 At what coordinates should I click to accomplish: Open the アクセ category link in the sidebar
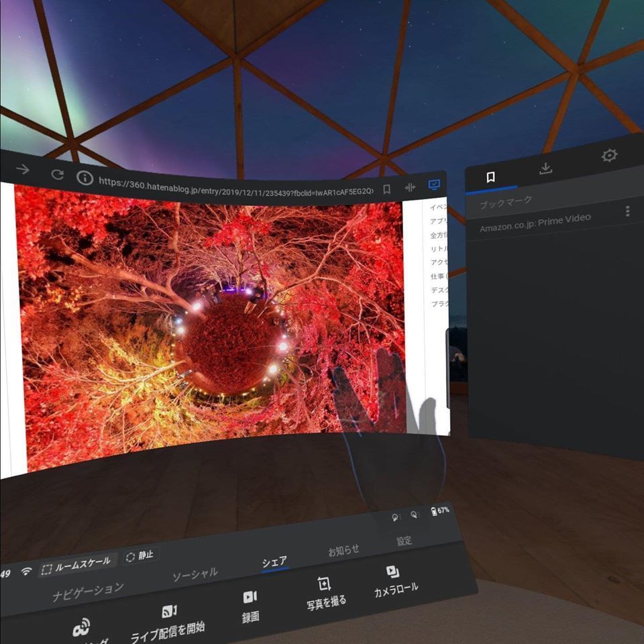(439, 262)
